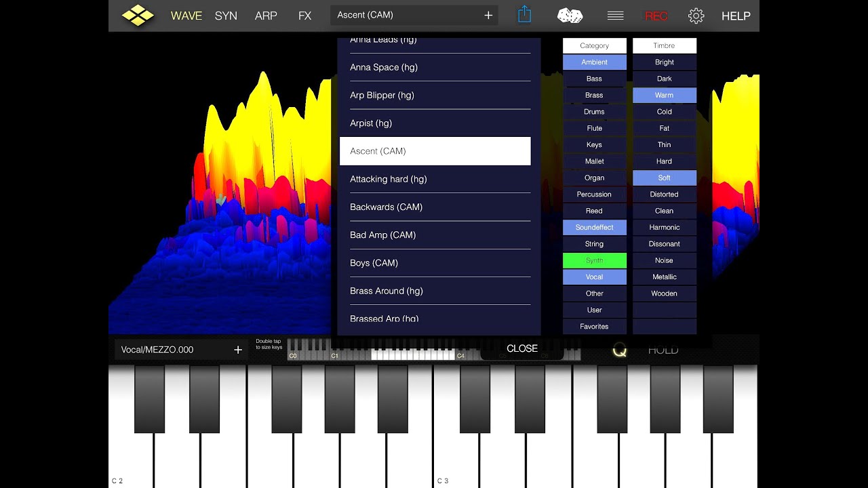Toggle the Brass category filter

[595, 95]
